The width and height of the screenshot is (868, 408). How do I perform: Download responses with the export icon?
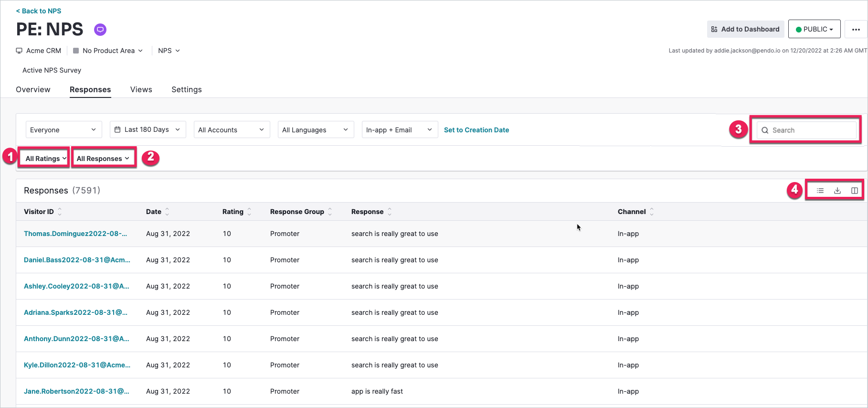[837, 191]
